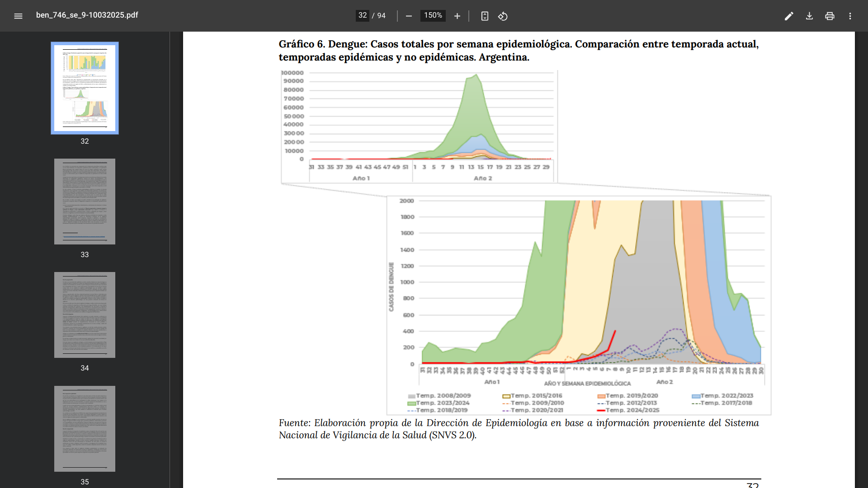Click the zoom out minus icon
This screenshot has width=868, height=488.
point(409,16)
